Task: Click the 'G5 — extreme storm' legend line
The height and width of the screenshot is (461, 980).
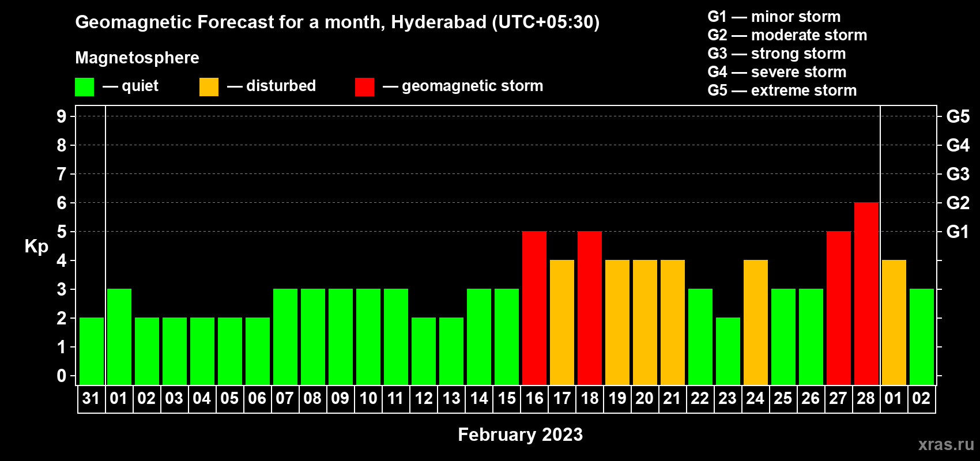Action: [782, 90]
